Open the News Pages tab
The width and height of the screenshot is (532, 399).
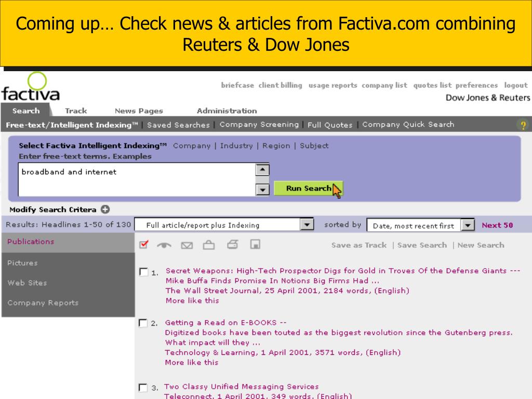tap(139, 111)
